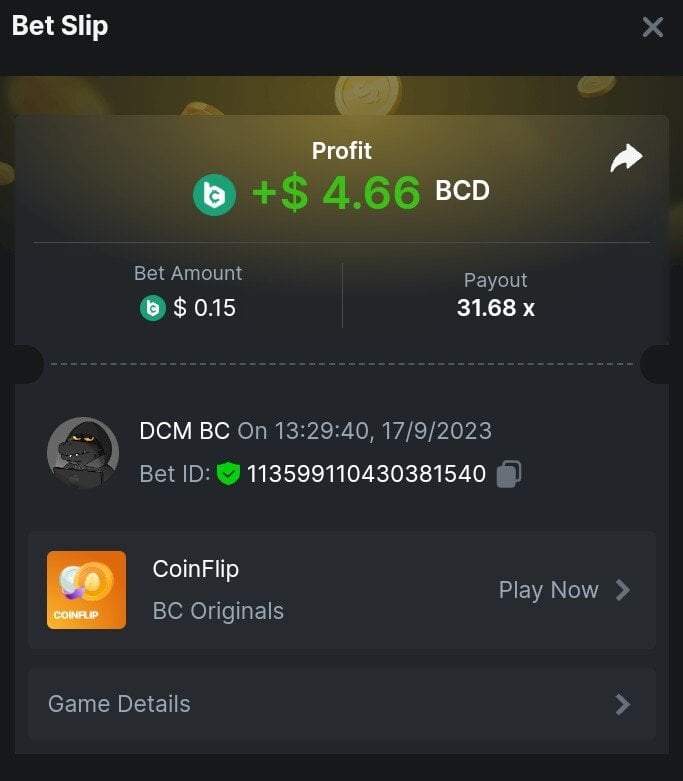This screenshot has width=683, height=781.
Task: Click the Bet ID number 113599110430381540
Action: coord(366,474)
